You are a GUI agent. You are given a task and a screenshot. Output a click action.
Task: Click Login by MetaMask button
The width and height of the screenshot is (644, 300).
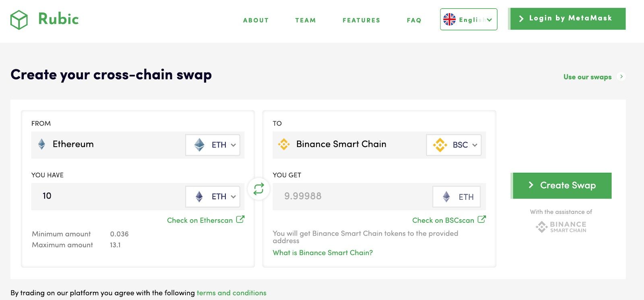click(567, 19)
